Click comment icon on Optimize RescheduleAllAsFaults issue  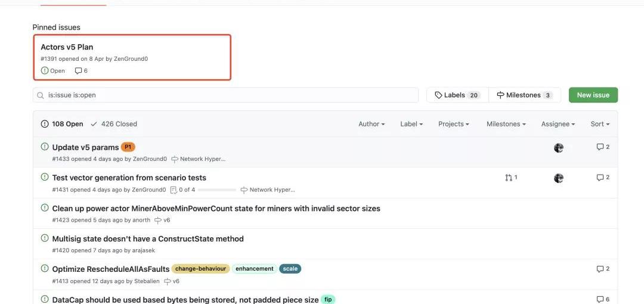tap(600, 269)
